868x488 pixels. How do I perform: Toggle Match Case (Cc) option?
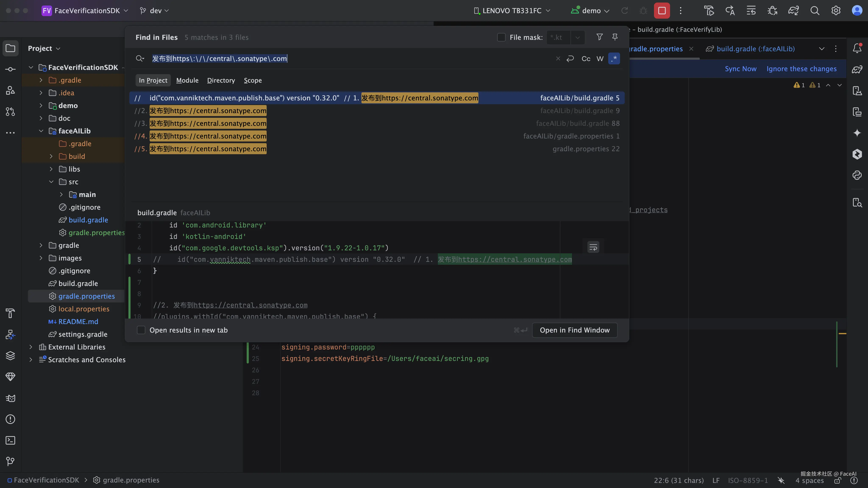tap(586, 59)
